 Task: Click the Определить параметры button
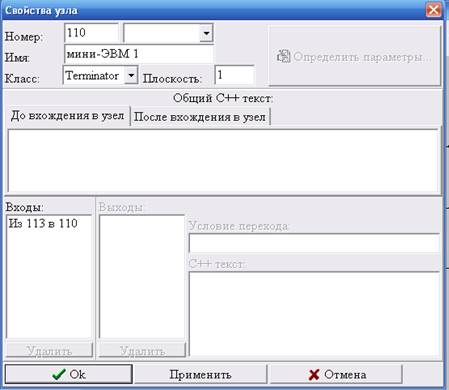(x=355, y=56)
